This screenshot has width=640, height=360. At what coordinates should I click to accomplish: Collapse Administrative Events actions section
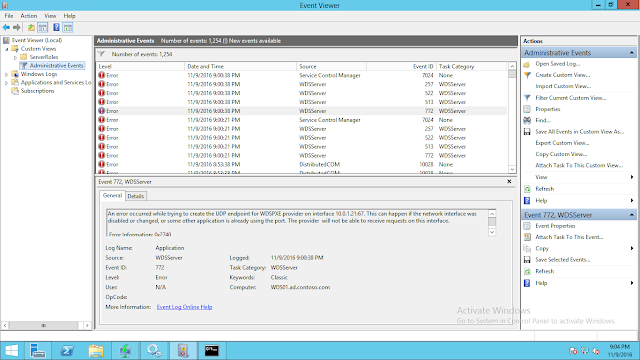point(631,53)
